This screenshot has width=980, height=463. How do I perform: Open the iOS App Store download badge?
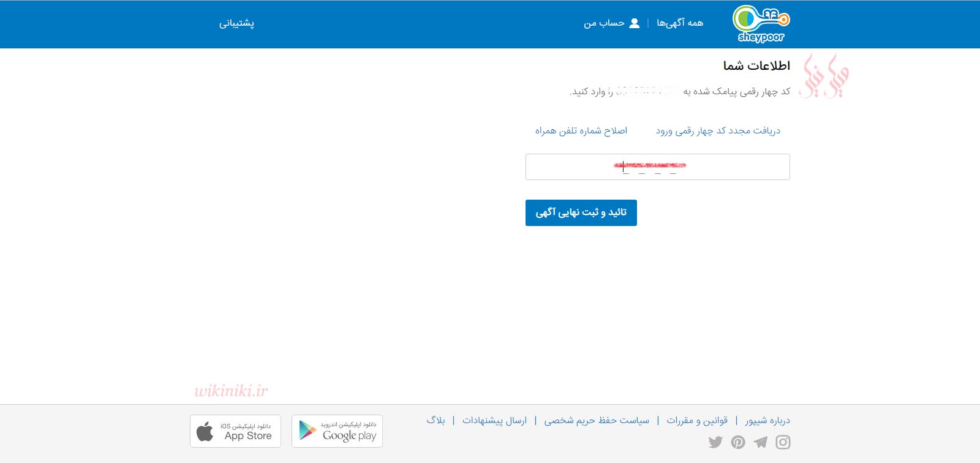tap(235, 431)
